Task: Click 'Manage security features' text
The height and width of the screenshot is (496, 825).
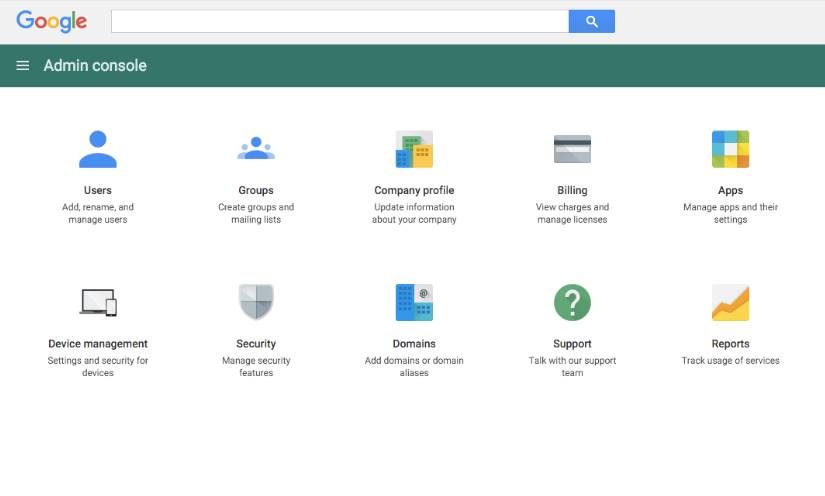Action: pyautogui.click(x=256, y=367)
